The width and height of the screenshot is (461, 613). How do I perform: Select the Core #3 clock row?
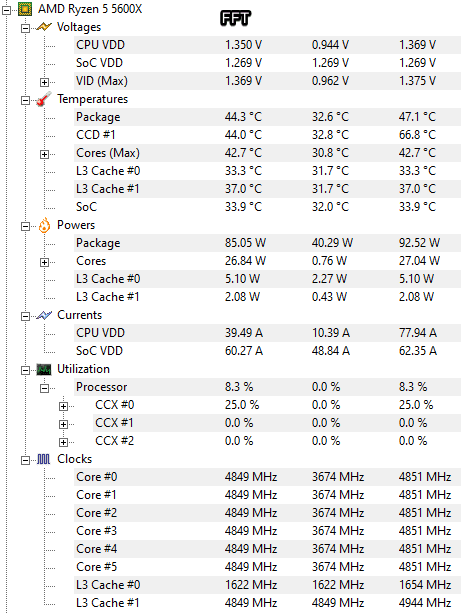pyautogui.click(x=267, y=531)
